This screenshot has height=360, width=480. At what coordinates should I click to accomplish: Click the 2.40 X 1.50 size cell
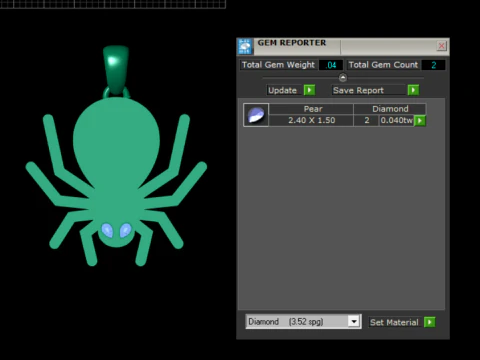(311, 120)
